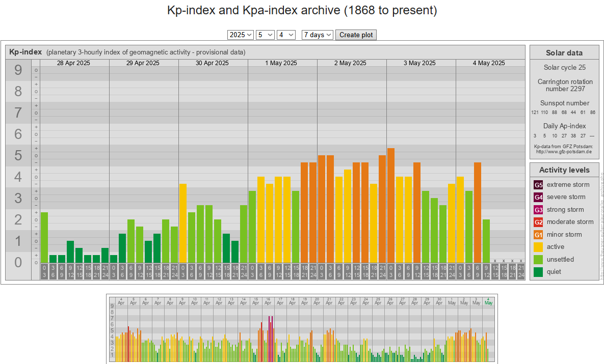Click the Ap-index value 38
604x364 pixels.
coord(573,136)
